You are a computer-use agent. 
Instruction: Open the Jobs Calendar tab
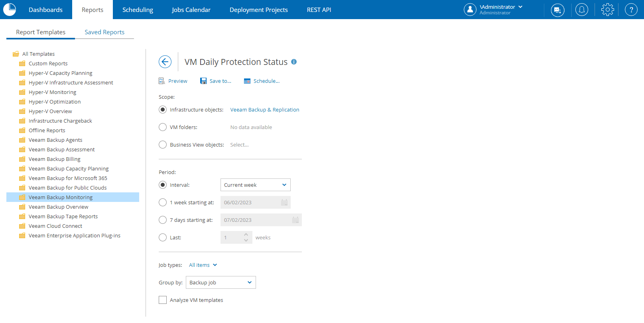point(191,10)
